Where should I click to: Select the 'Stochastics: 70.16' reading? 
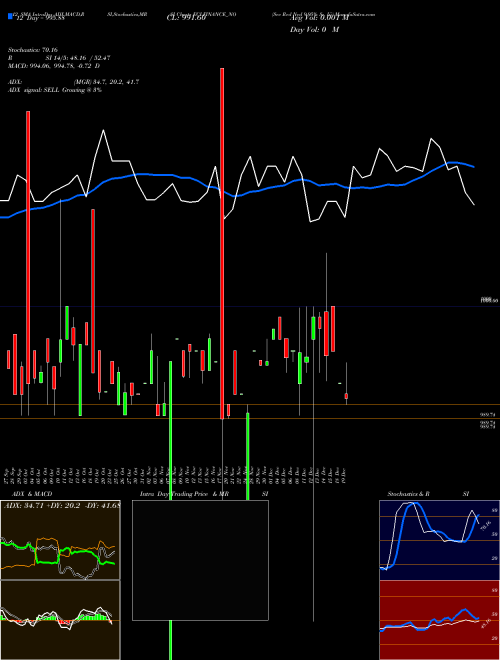pos(33,50)
